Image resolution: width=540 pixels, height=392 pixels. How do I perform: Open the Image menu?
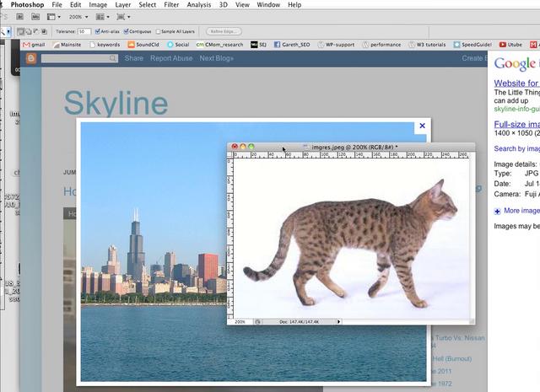[98, 5]
